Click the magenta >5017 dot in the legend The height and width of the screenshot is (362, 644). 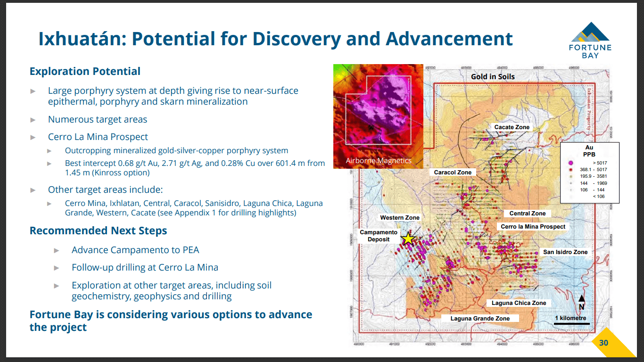571,163
